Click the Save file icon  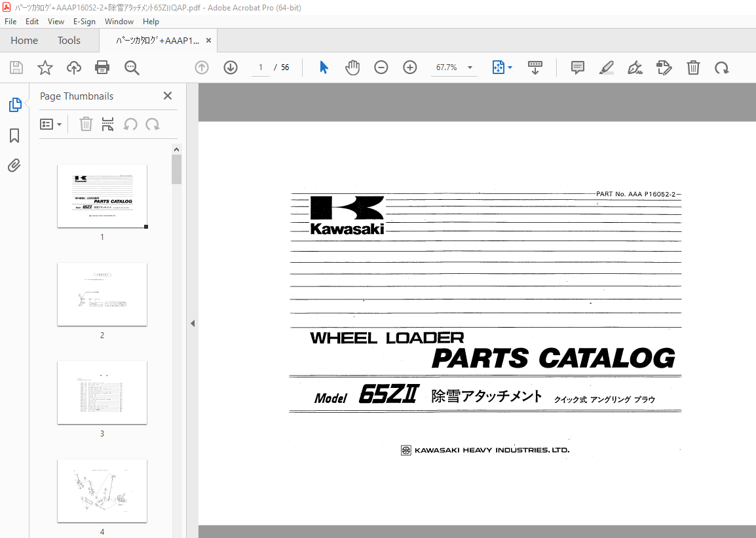[16, 67]
